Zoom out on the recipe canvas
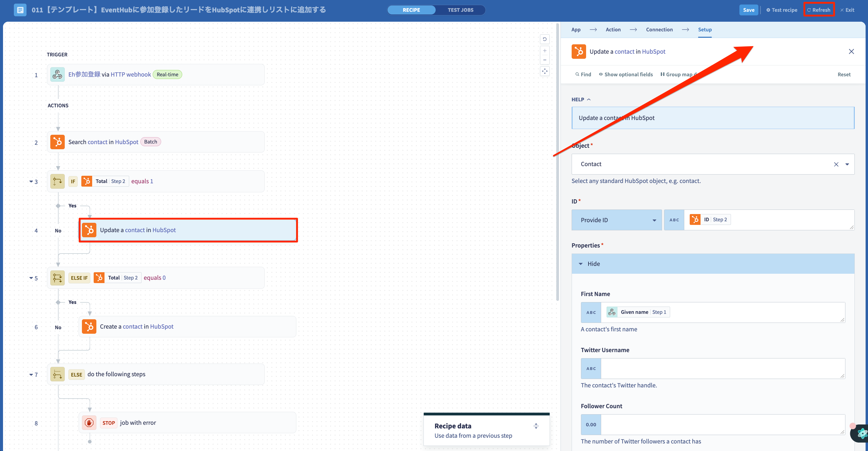This screenshot has height=451, width=868. point(545,60)
